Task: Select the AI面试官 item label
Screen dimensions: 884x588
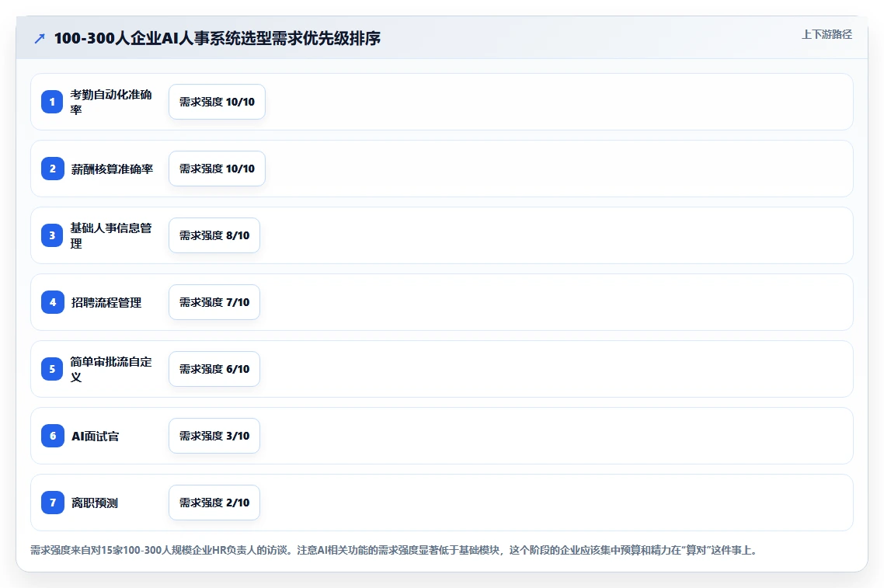Action: [96, 436]
